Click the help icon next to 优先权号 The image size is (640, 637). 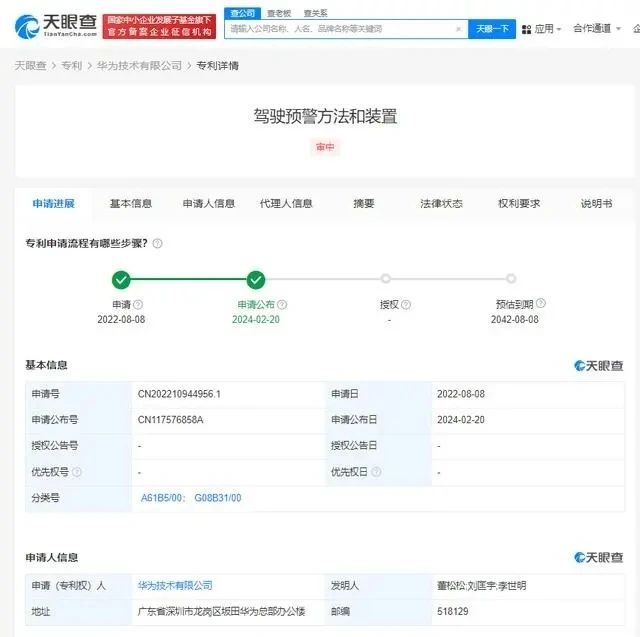tap(77, 472)
